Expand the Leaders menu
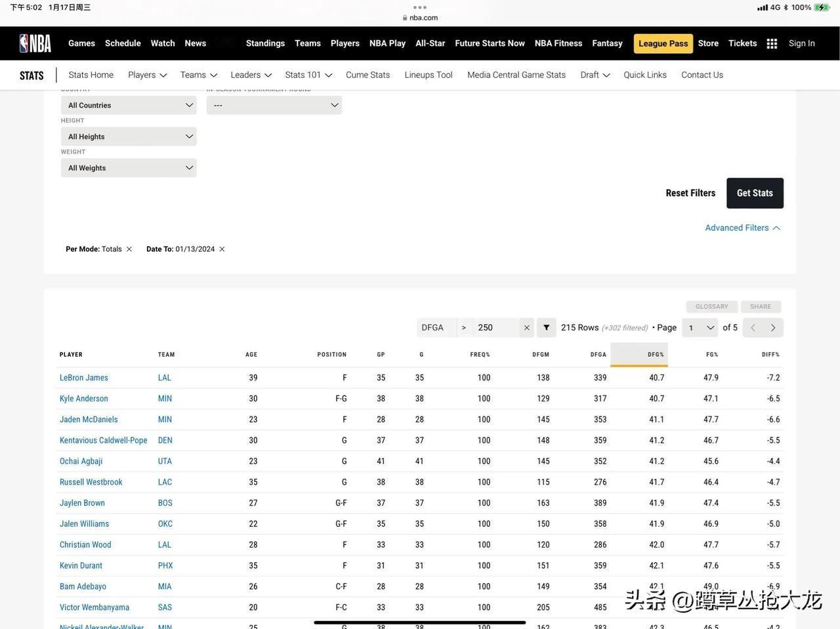The height and width of the screenshot is (629, 840). point(251,75)
